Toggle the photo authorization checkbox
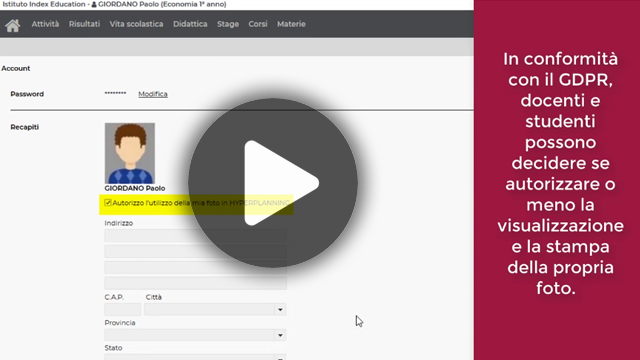 [108, 202]
